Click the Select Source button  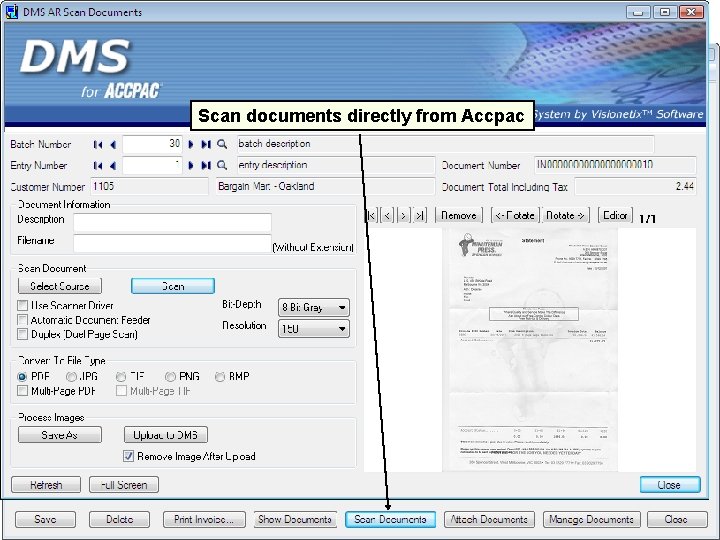[60, 286]
